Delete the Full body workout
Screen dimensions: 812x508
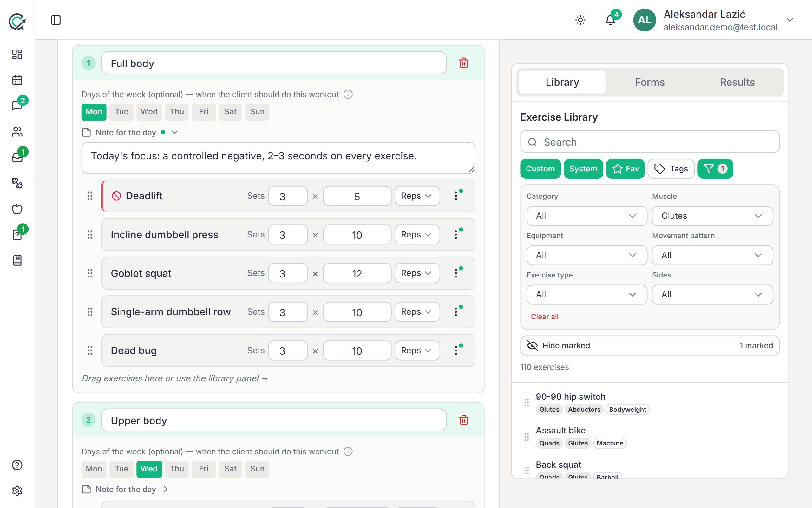click(x=464, y=63)
